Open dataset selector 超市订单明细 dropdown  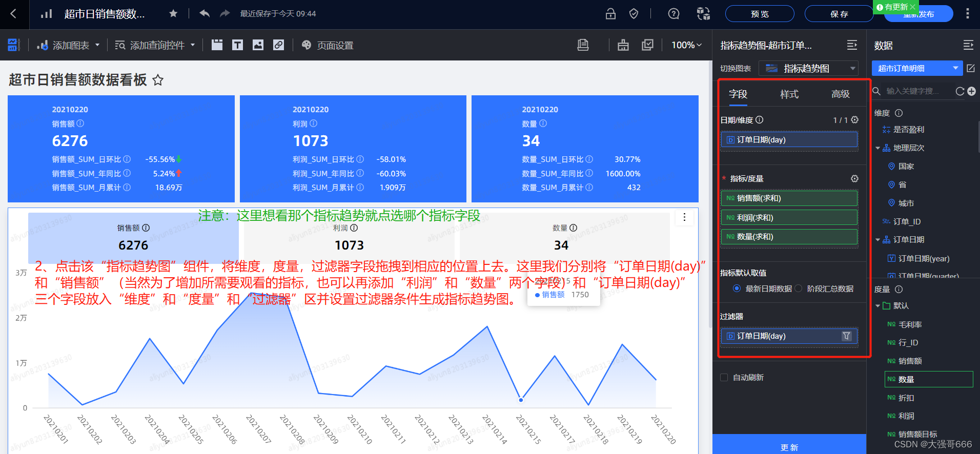[x=917, y=68]
